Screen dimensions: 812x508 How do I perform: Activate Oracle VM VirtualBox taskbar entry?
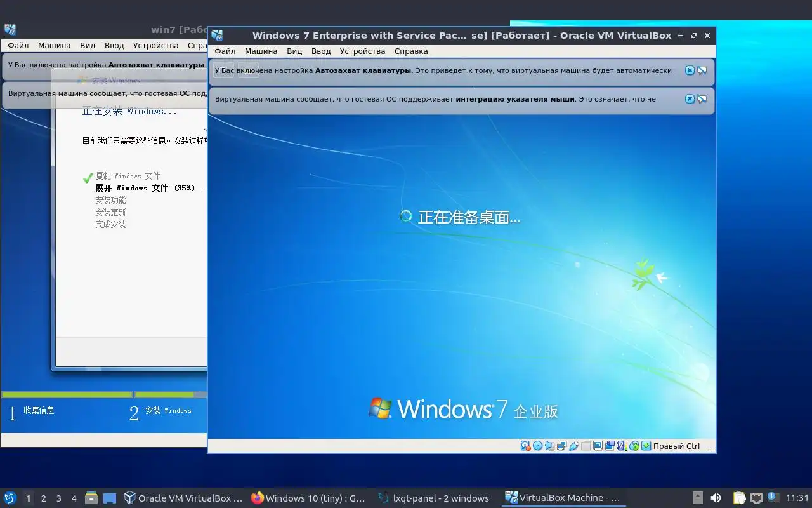point(183,498)
